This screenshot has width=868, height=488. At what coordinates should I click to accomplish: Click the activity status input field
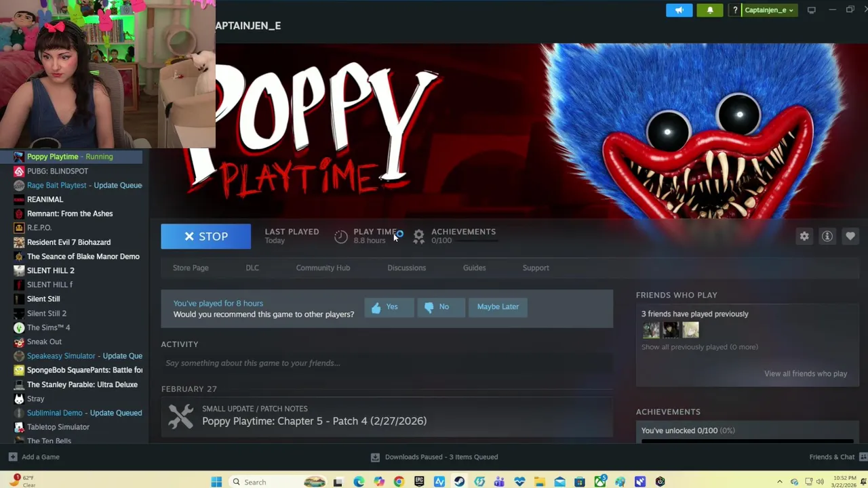[387, 363]
